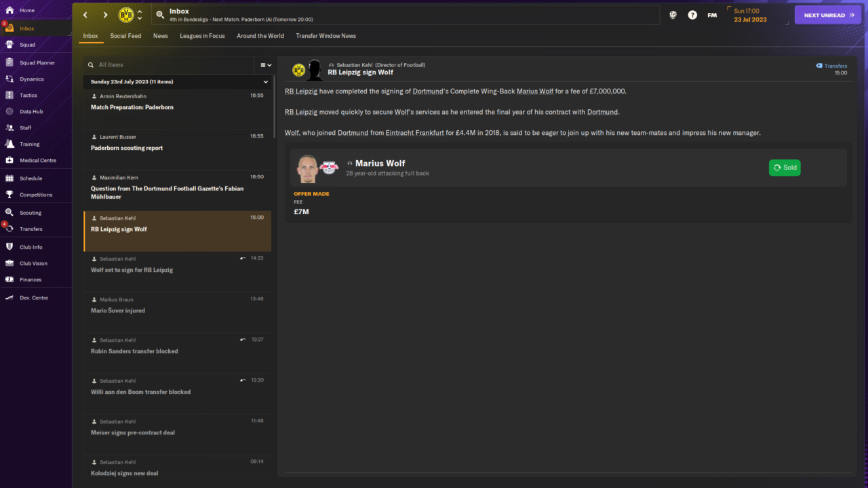Open the Transfer Window News tab
The image size is (868, 488).
coord(325,36)
